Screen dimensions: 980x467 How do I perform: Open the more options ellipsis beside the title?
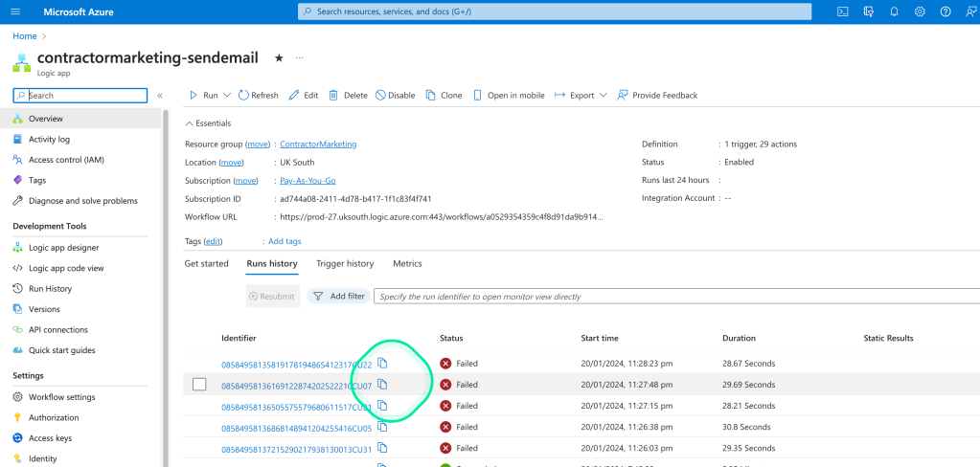click(300, 57)
